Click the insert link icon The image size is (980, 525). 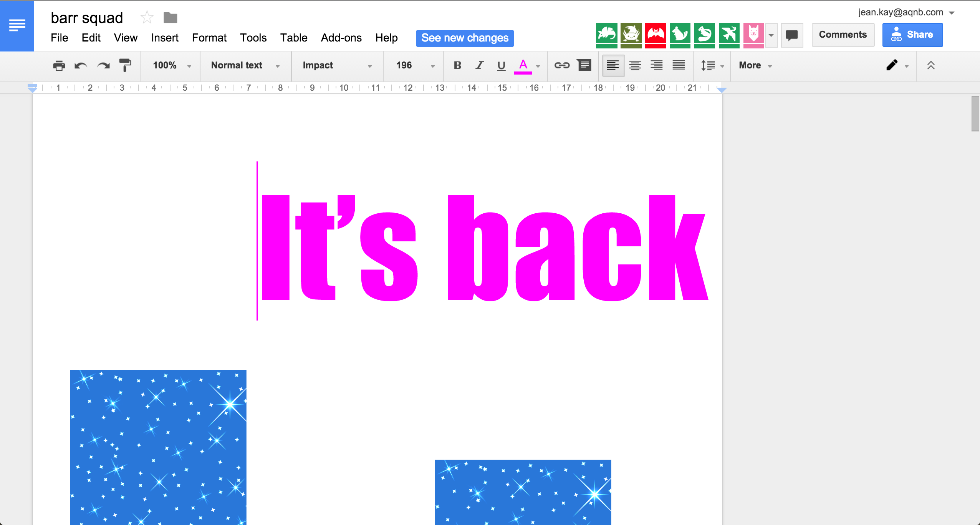(x=562, y=65)
